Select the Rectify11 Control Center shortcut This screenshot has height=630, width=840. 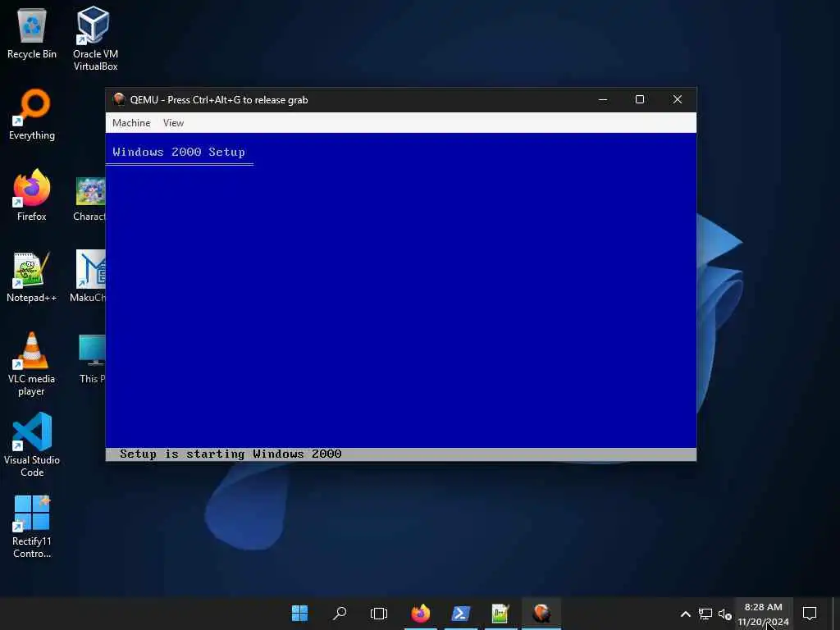click(32, 527)
